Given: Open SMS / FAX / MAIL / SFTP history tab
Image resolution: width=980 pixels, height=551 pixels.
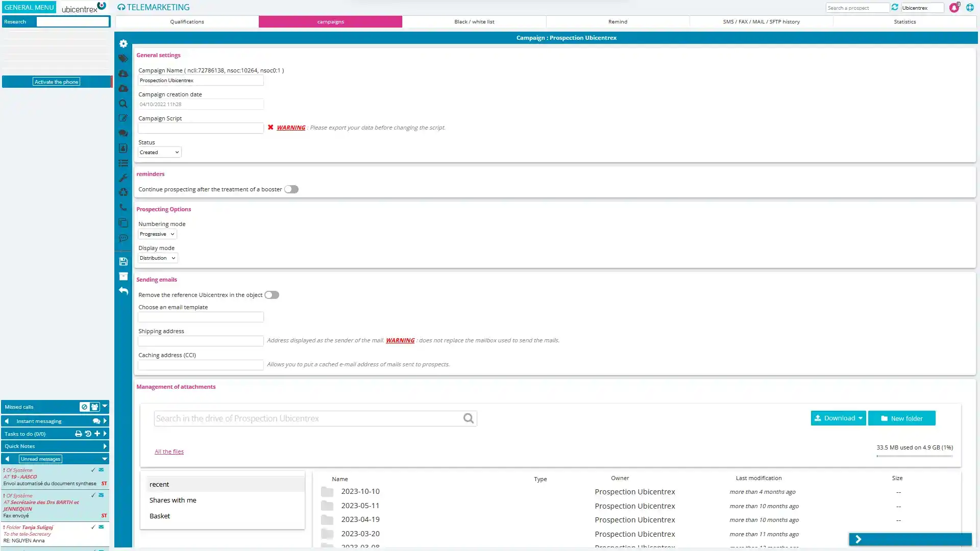Looking at the screenshot, I should click(x=761, y=21).
